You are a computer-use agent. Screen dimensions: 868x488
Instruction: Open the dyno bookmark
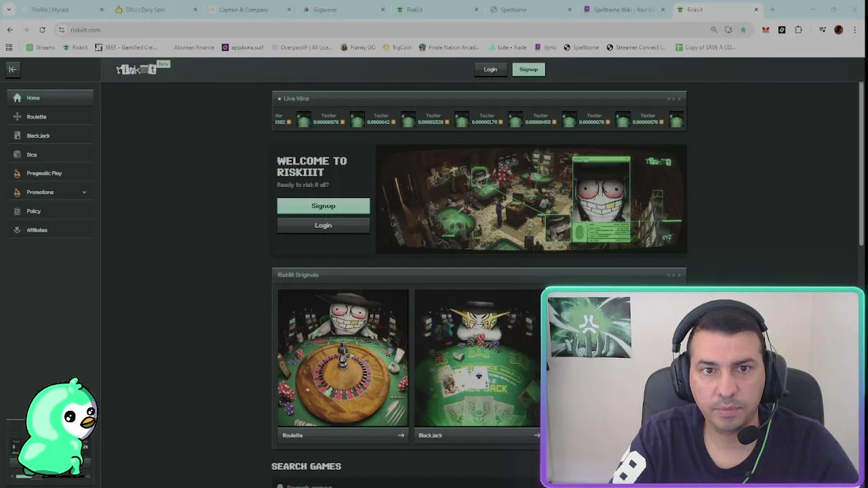pos(545,47)
